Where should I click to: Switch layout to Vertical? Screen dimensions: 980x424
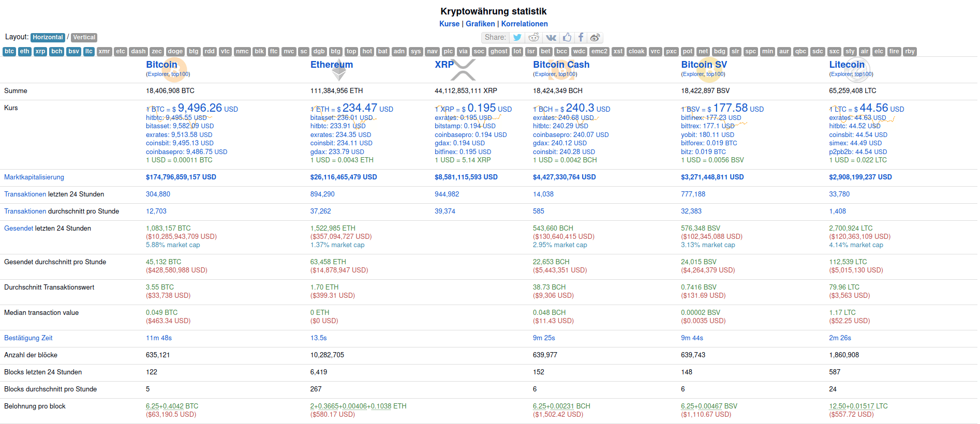[x=84, y=37]
